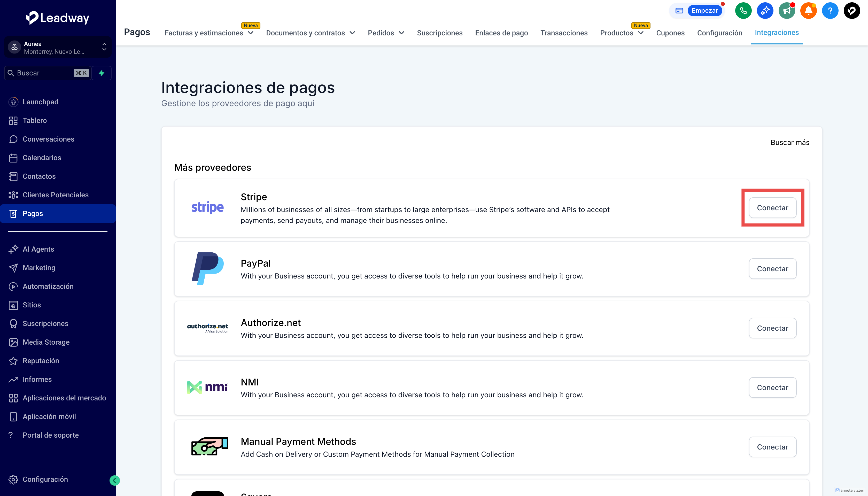Image resolution: width=868 pixels, height=496 pixels.
Task: Connect the Stripe integration
Action: click(772, 208)
